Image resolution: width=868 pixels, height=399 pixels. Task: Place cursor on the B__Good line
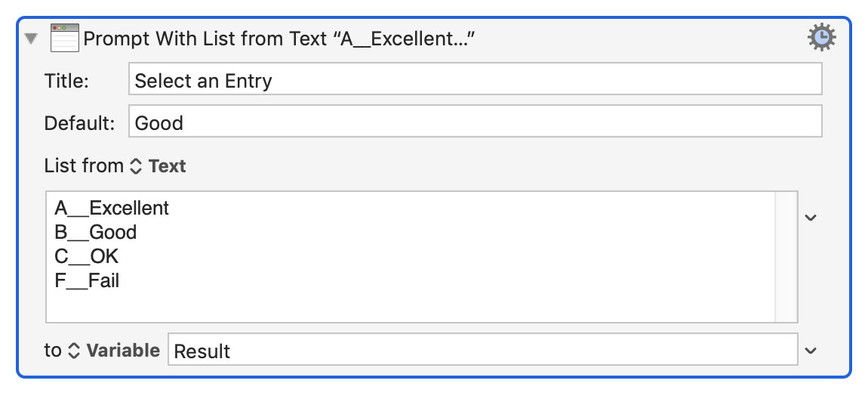coord(96,232)
